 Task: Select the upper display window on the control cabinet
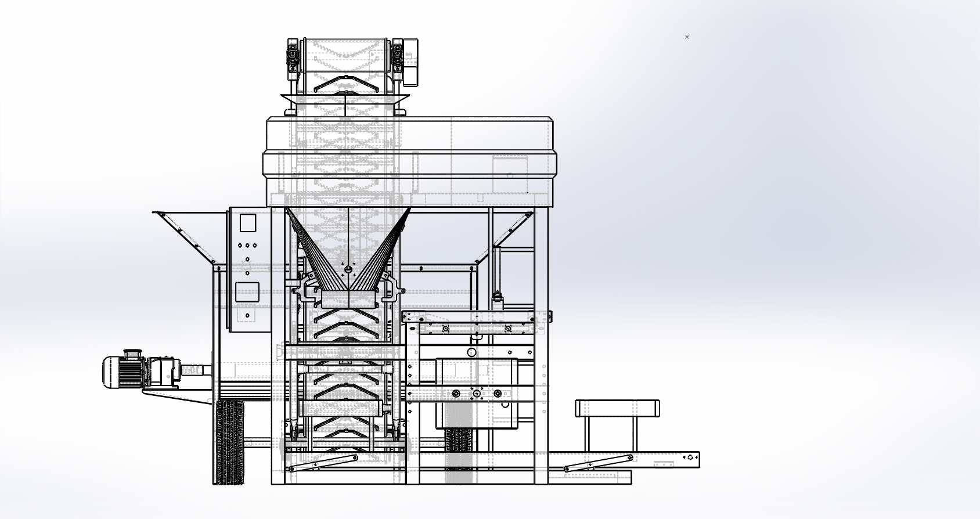pyautogui.click(x=248, y=224)
